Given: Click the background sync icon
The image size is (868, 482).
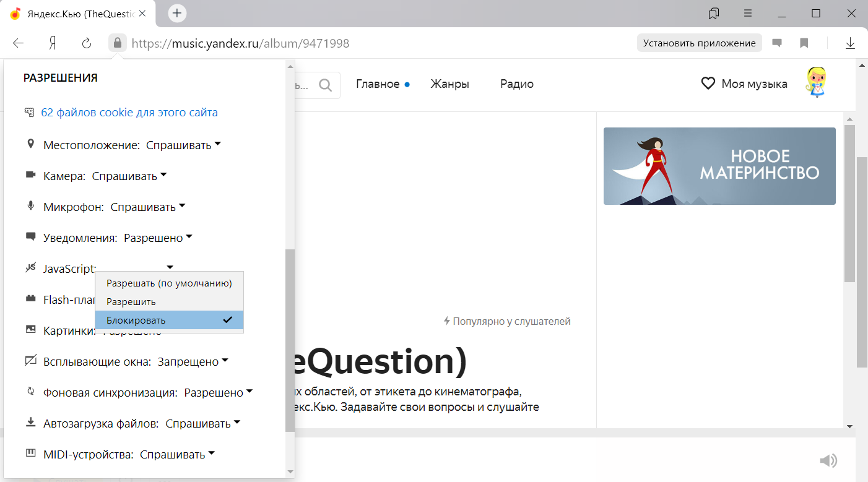Looking at the screenshot, I should [x=30, y=391].
